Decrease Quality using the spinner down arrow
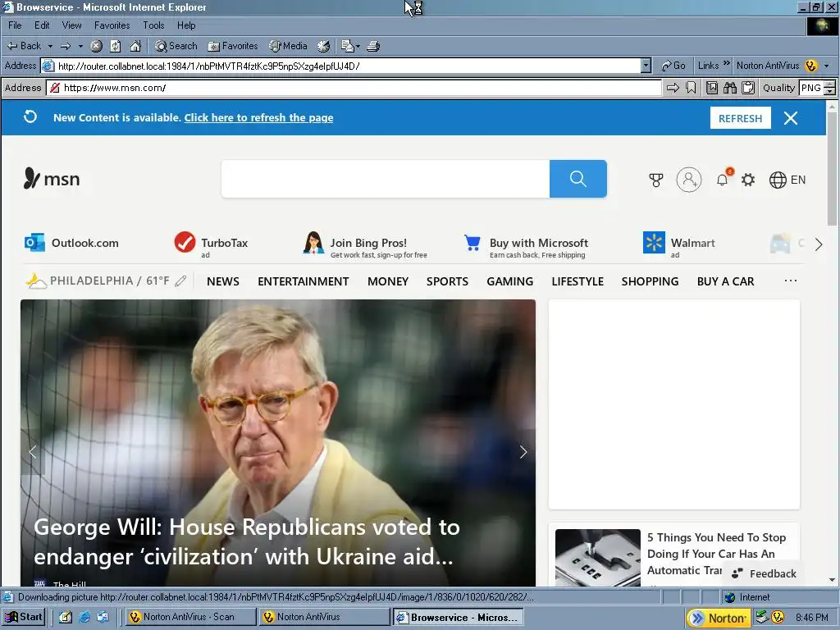840x630 pixels. (x=830, y=92)
